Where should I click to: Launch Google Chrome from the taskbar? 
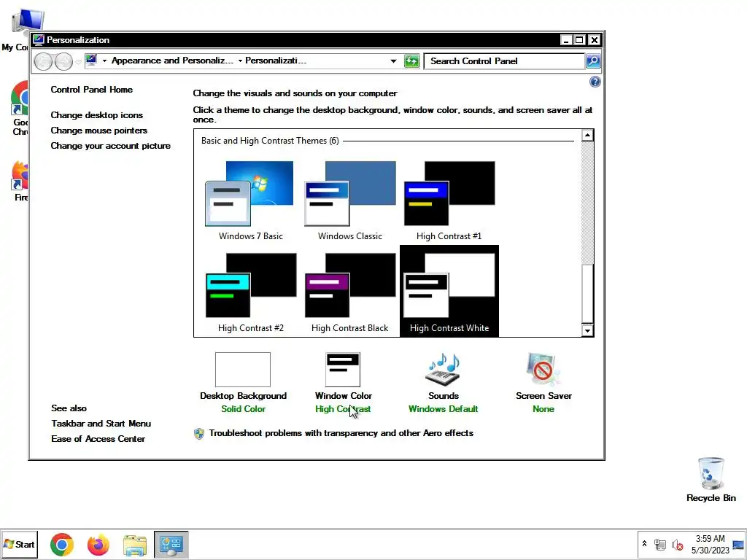click(x=62, y=545)
